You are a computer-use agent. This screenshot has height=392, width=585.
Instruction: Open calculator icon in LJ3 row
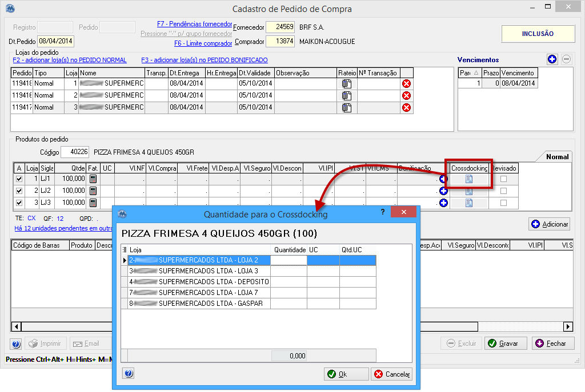click(93, 203)
